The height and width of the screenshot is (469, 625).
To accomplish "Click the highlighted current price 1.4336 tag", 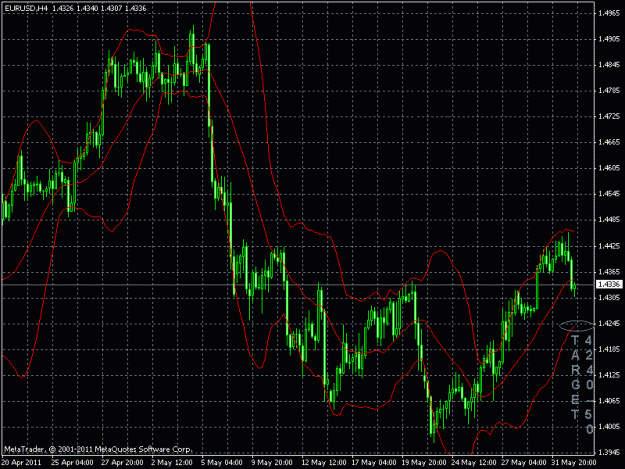I will click(x=609, y=285).
